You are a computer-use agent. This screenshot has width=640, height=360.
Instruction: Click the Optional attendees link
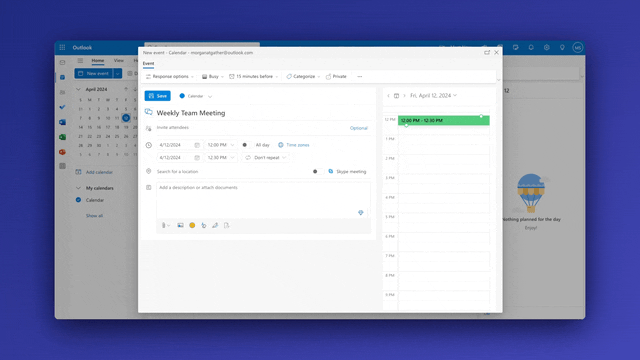coord(358,128)
